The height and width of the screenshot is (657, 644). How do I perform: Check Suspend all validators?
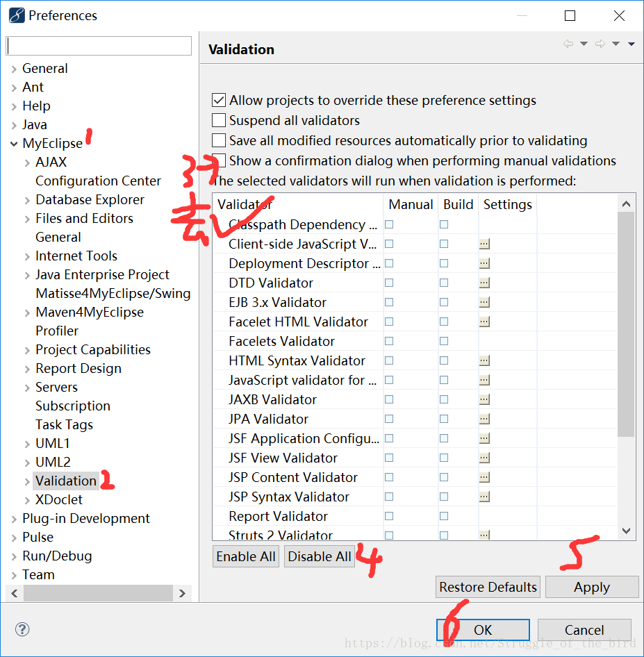point(219,120)
